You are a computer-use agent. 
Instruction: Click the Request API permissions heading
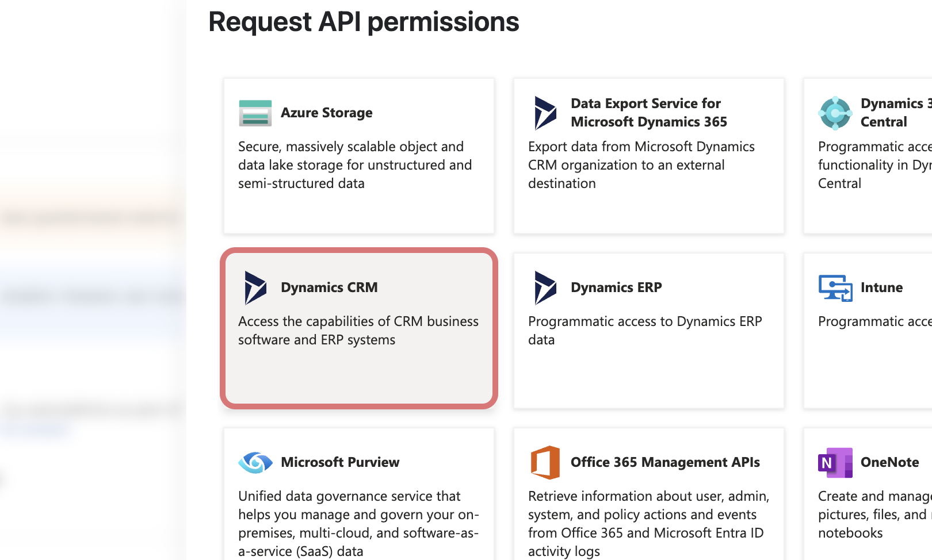coord(364,22)
